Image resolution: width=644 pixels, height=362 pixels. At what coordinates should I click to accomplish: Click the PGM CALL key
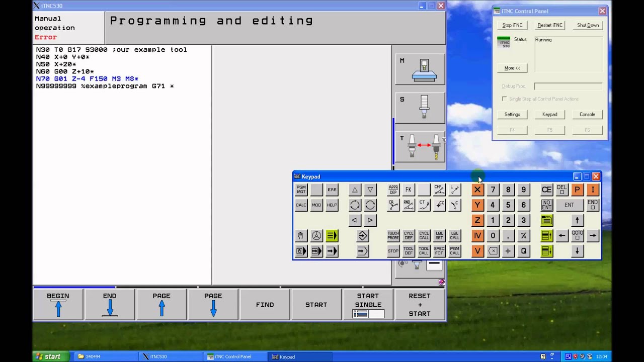[455, 251]
